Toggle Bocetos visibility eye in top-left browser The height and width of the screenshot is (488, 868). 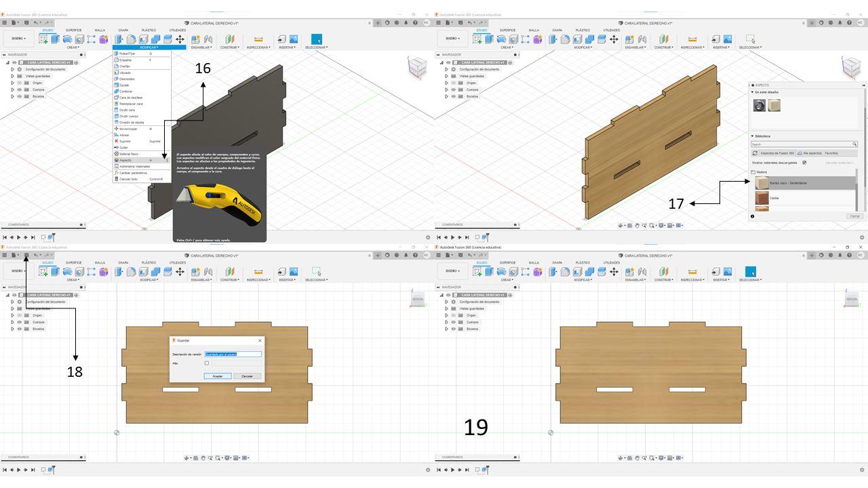pyautogui.click(x=19, y=96)
